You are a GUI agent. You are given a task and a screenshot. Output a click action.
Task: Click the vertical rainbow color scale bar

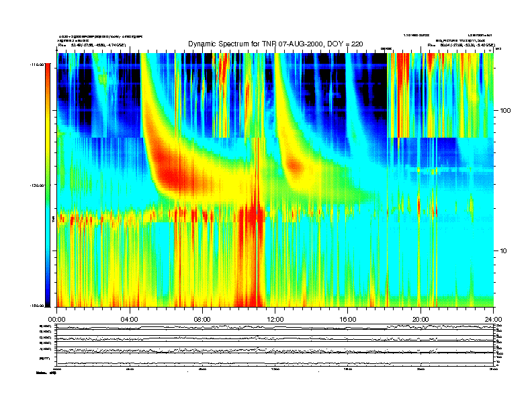point(48,185)
